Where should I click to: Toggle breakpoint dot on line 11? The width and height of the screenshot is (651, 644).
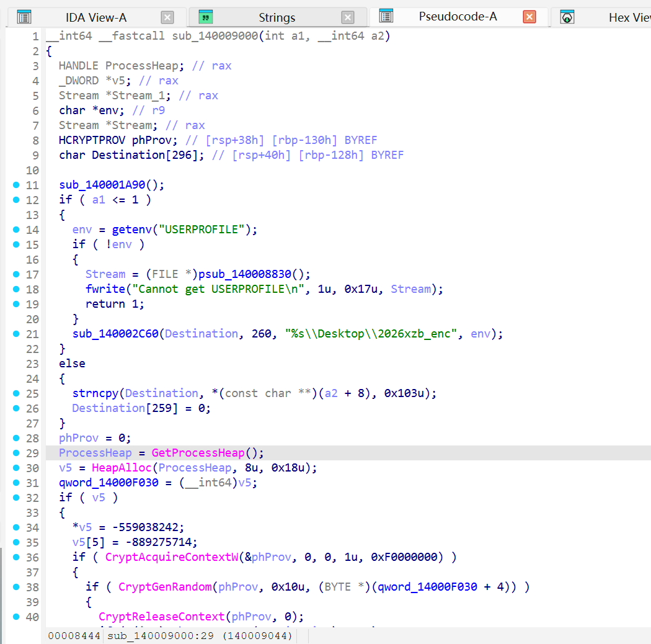(16, 185)
